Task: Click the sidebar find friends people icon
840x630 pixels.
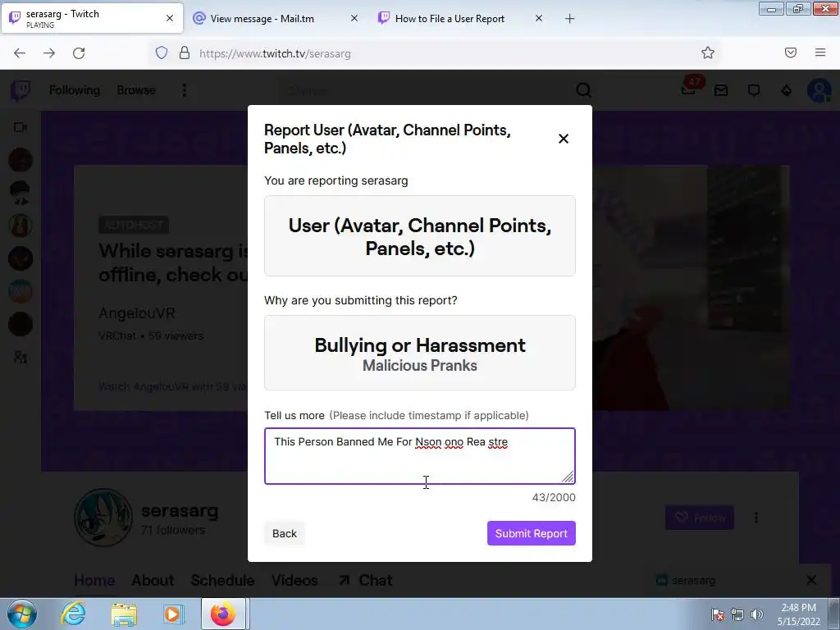Action: 21,357
